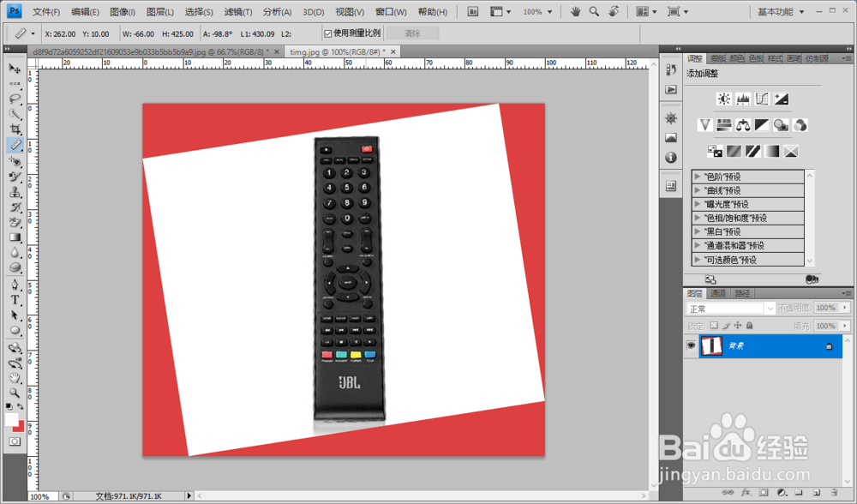
Task: Add Gradient Map adjustment
Action: pyautogui.click(x=772, y=151)
